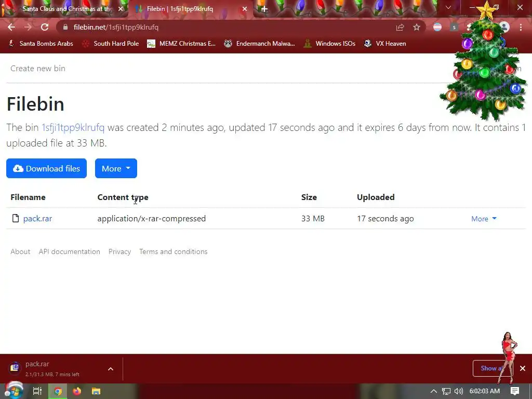This screenshot has width=532, height=399.
Task: Click the volume speaker tray icon
Action: coord(458,391)
